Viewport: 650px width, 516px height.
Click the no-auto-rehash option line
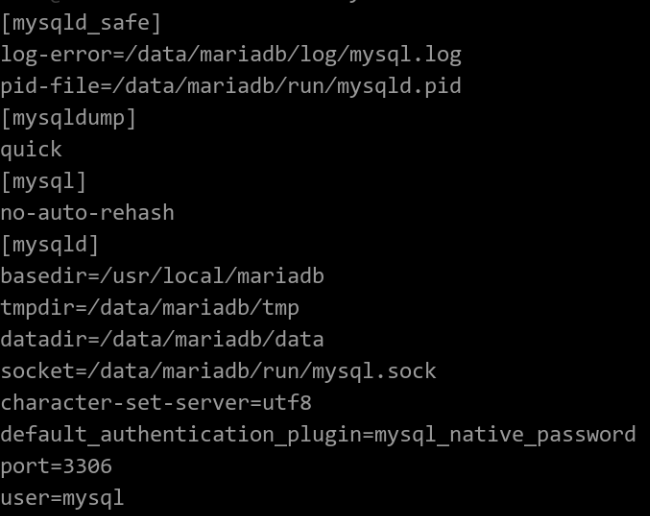coord(87,213)
